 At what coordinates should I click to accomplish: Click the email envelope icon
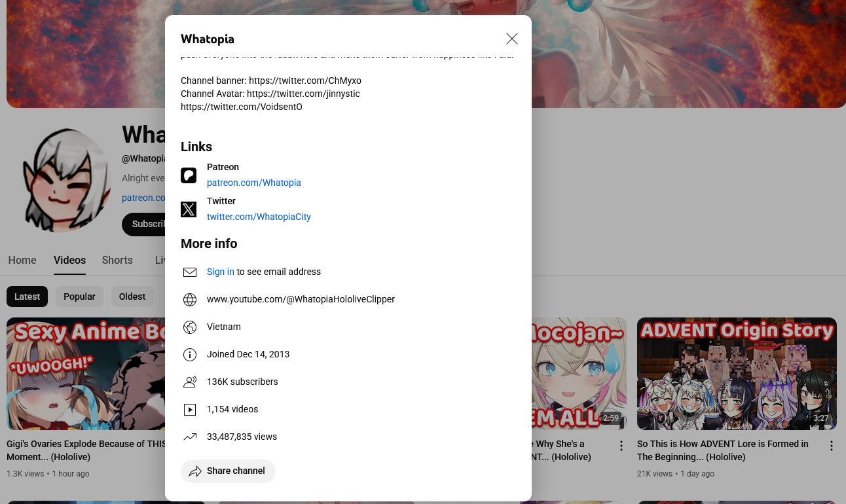point(190,272)
